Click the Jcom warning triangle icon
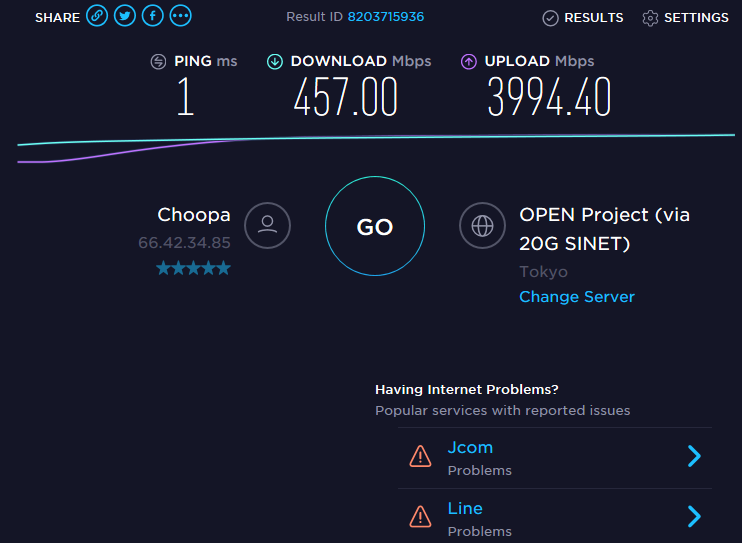The height and width of the screenshot is (543, 742). coord(420,456)
